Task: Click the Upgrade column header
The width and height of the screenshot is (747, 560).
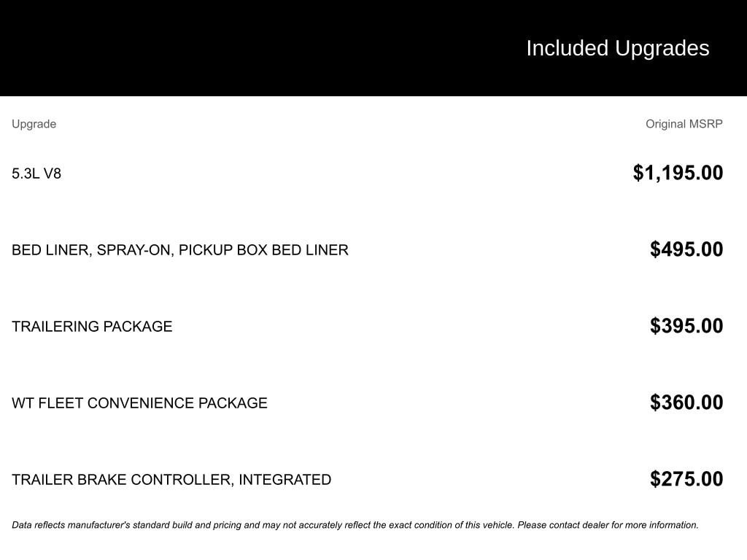Action: tap(34, 124)
